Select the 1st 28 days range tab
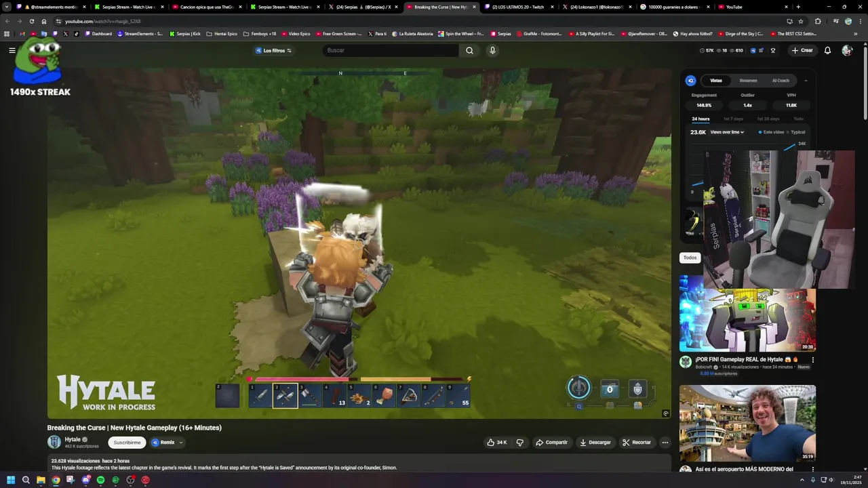This screenshot has height=488, width=868. pyautogui.click(x=768, y=119)
